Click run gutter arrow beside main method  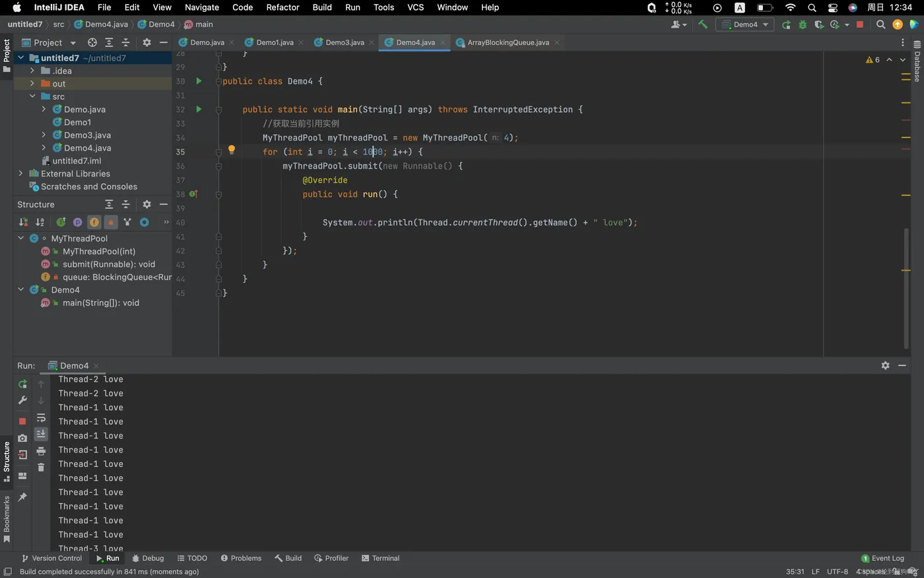coord(199,110)
